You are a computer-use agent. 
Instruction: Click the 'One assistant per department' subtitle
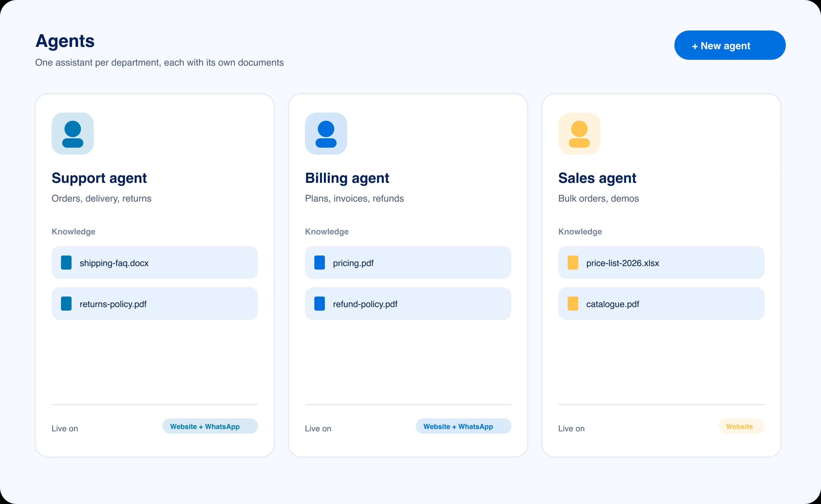(x=160, y=63)
